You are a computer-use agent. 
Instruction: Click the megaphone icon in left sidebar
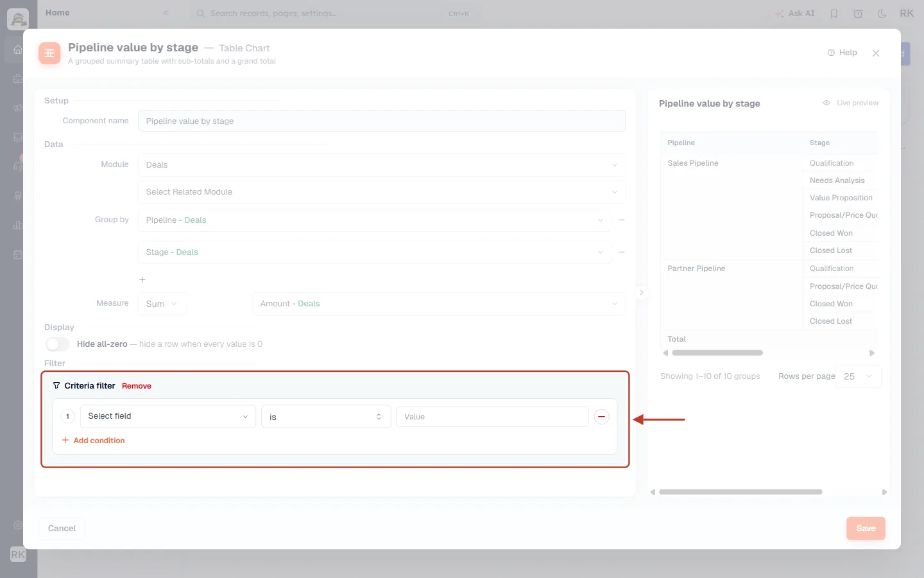[18, 108]
